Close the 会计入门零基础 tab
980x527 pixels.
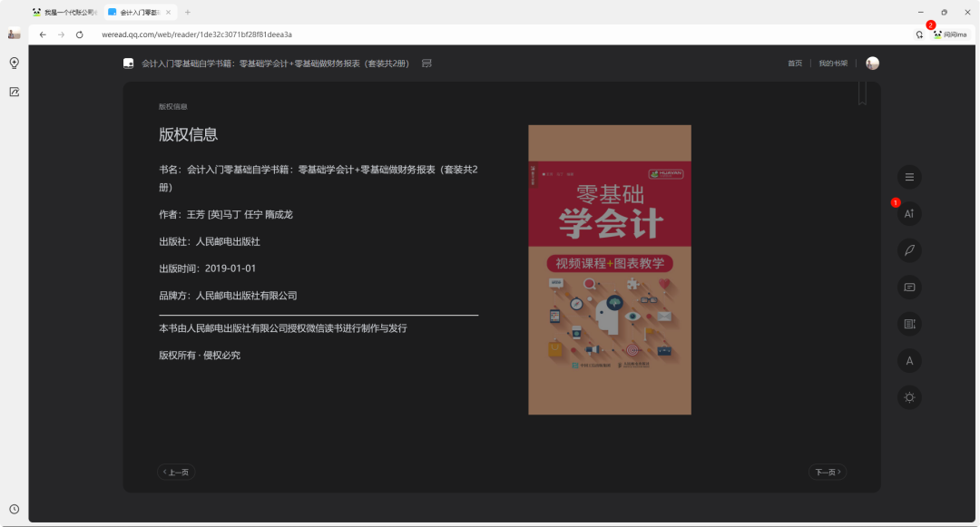click(x=168, y=12)
